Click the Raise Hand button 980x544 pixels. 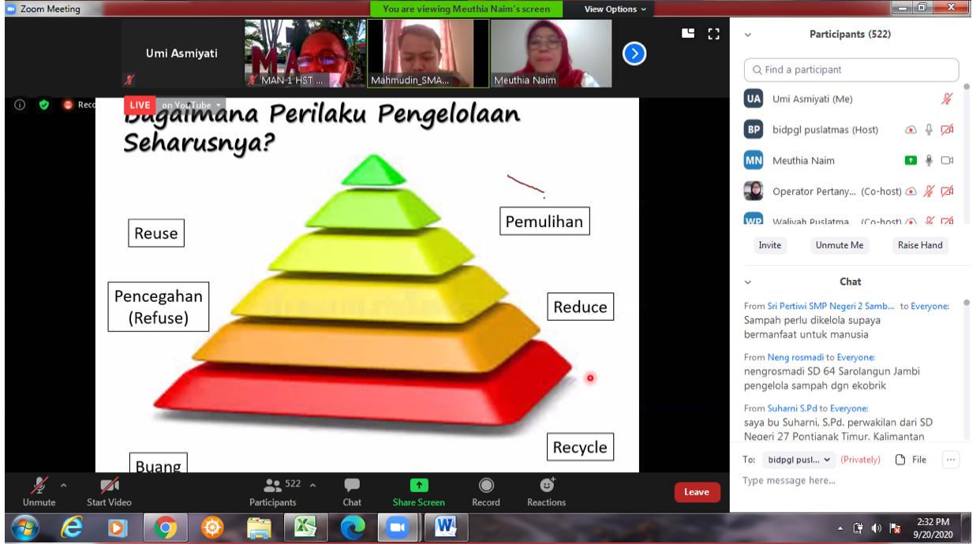920,245
